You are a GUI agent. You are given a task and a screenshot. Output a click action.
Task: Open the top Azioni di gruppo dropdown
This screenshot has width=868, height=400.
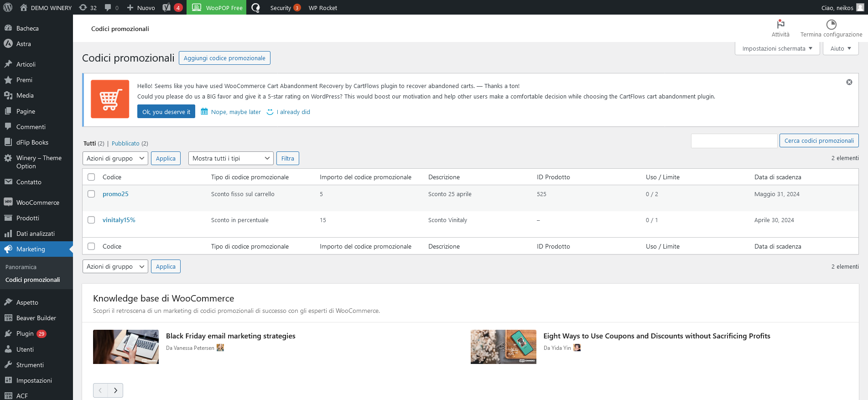click(x=115, y=158)
